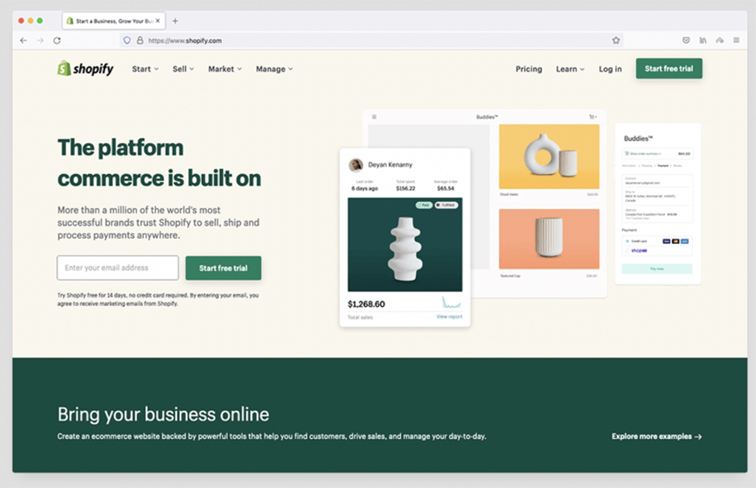
Task: Click the $65.54 average order value
Action: point(446,189)
